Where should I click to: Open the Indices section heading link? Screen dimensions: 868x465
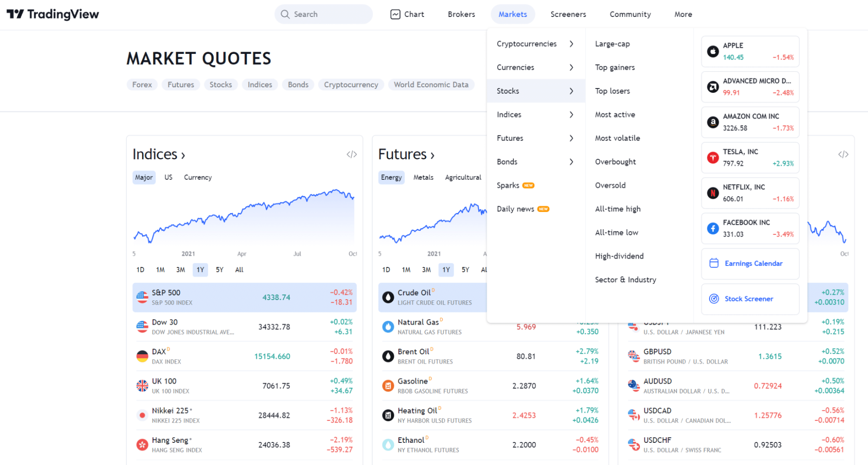point(159,155)
